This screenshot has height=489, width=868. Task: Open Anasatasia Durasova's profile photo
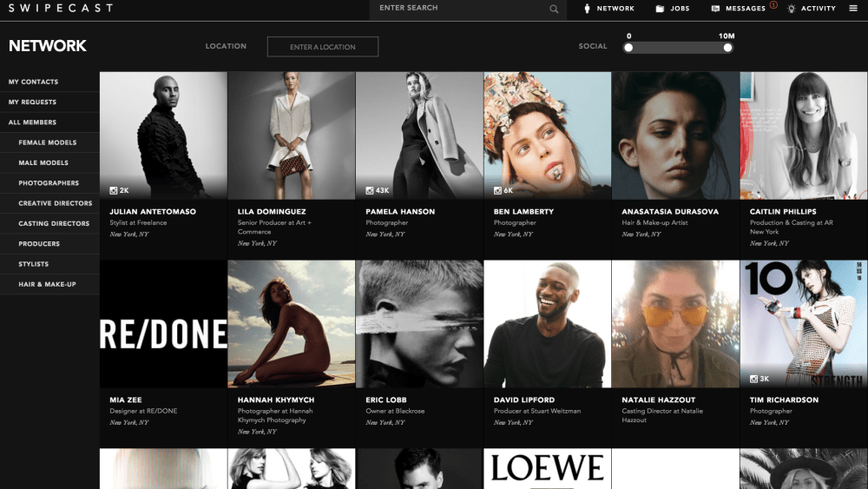pos(675,135)
